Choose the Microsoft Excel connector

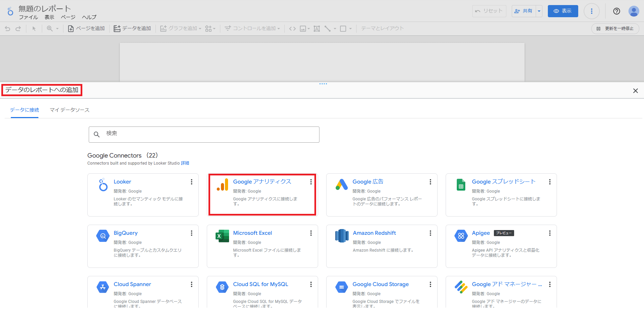coord(252,233)
